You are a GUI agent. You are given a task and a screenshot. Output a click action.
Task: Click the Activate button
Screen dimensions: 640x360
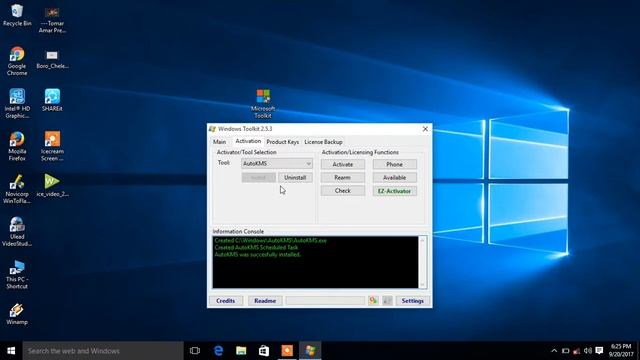click(x=342, y=164)
